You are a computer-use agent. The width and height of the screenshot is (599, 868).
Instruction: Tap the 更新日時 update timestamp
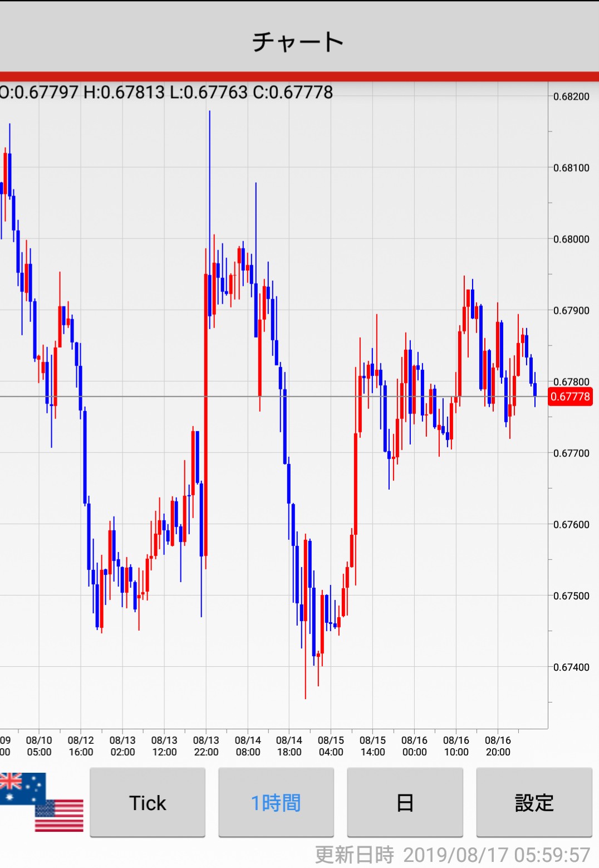(452, 855)
